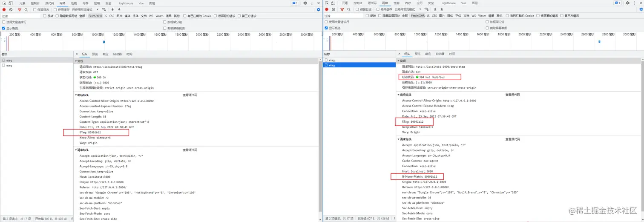
Task: View request headers source 查看源代码 in right DevTools
Action: [512, 139]
